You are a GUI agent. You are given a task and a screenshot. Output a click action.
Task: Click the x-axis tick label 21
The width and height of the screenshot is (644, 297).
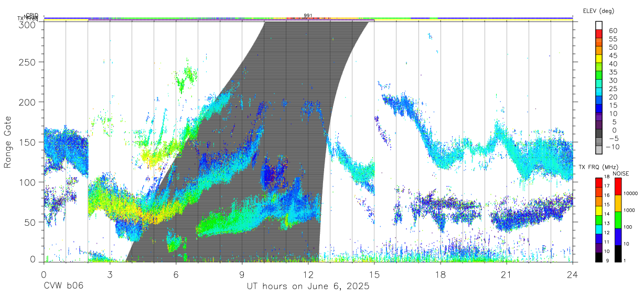pyautogui.click(x=506, y=274)
